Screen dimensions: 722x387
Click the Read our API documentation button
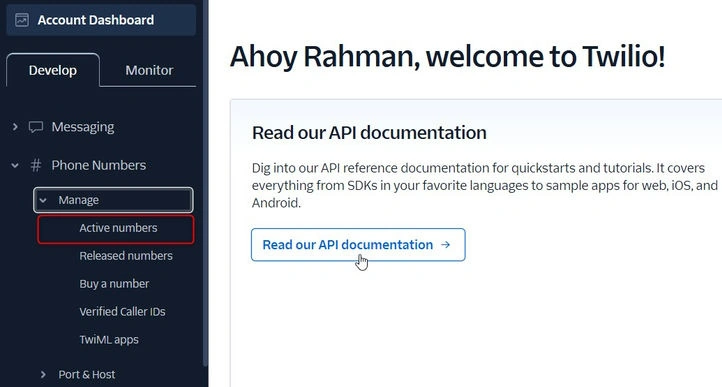pos(358,245)
